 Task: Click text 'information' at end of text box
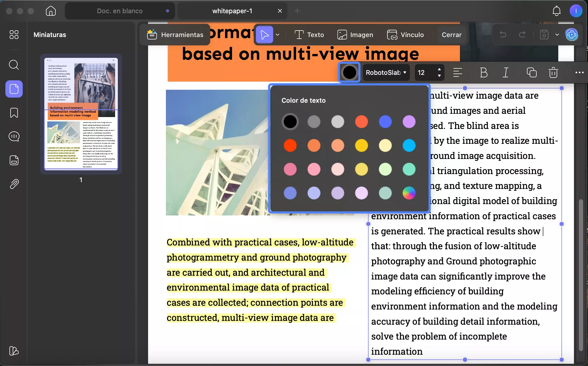[397, 351]
